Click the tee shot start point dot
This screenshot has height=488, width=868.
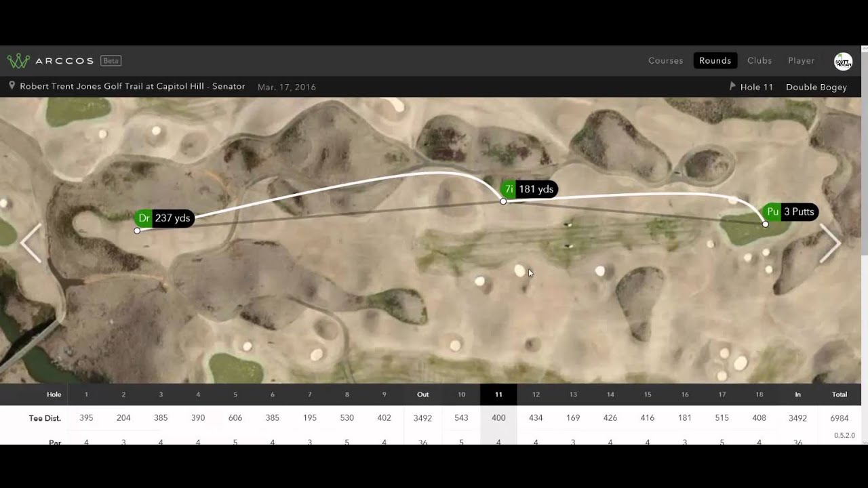tap(137, 230)
